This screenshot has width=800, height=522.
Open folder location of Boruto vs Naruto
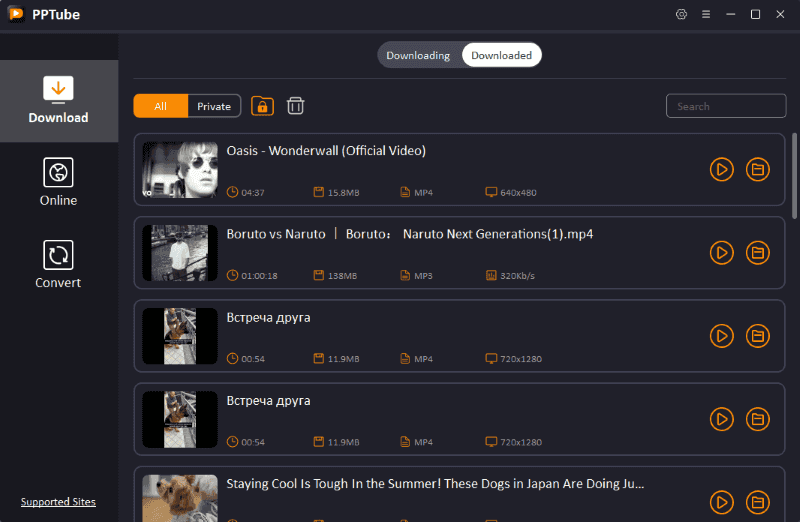coord(758,253)
